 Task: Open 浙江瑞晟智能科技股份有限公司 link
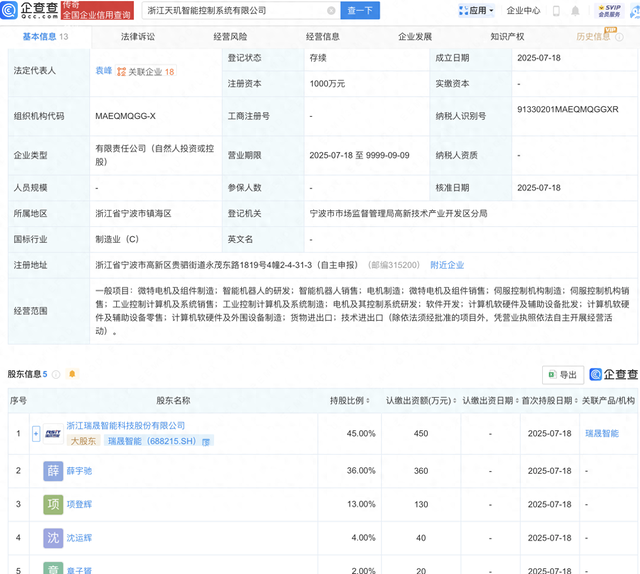[126, 426]
